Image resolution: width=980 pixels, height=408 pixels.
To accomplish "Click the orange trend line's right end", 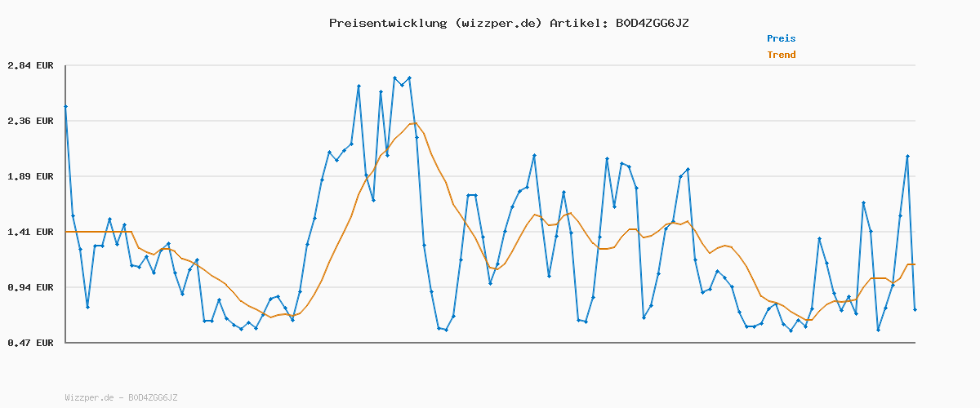I will (x=914, y=264).
